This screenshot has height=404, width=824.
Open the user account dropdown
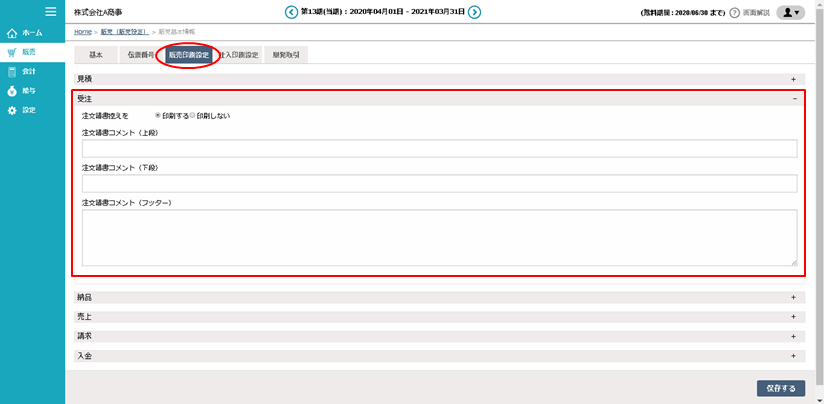(790, 12)
